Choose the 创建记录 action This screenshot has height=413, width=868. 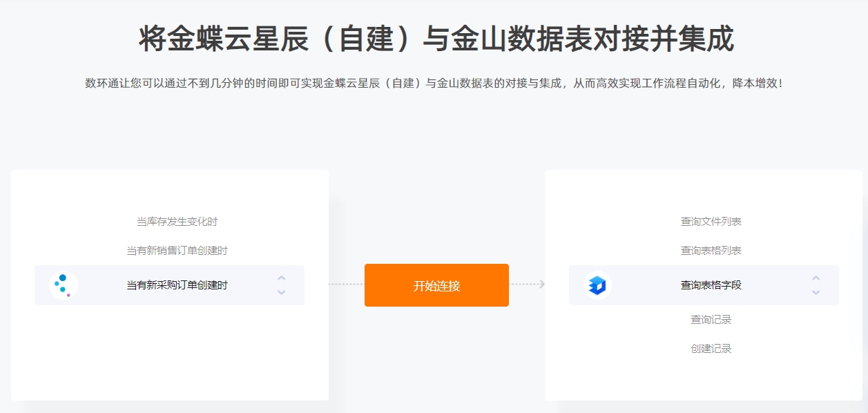click(x=711, y=349)
